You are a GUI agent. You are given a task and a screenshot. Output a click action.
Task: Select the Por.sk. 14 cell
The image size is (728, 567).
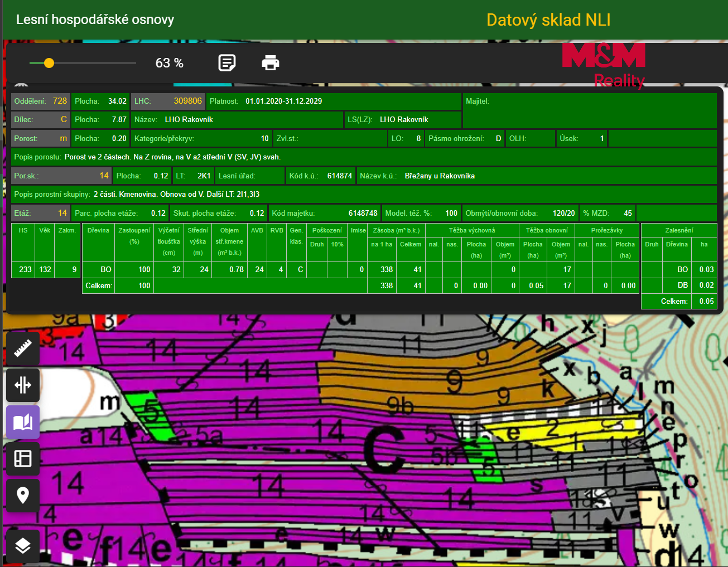(61, 176)
